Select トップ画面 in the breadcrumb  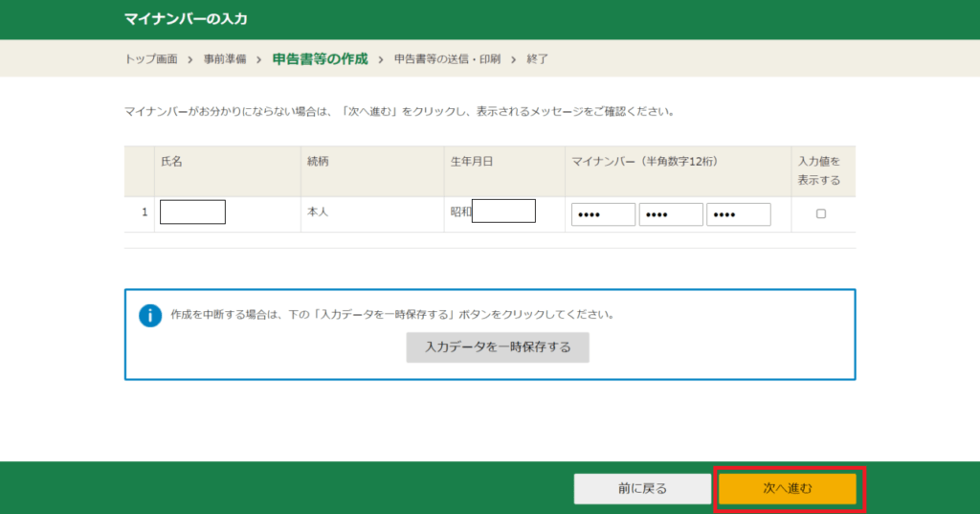[x=150, y=58]
